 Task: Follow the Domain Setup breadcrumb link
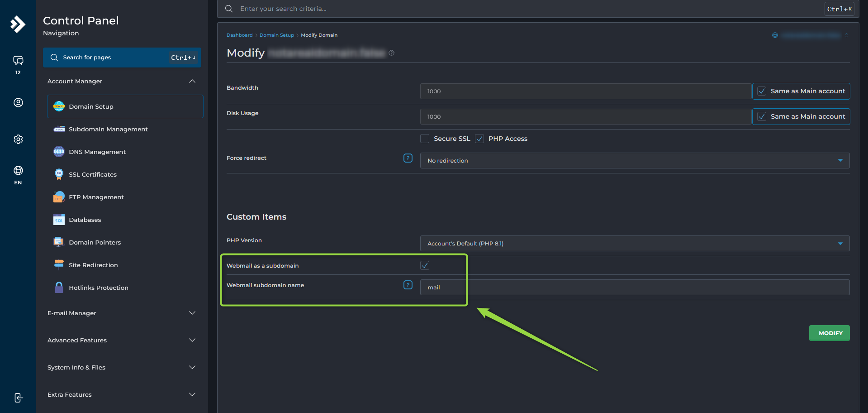coord(276,35)
